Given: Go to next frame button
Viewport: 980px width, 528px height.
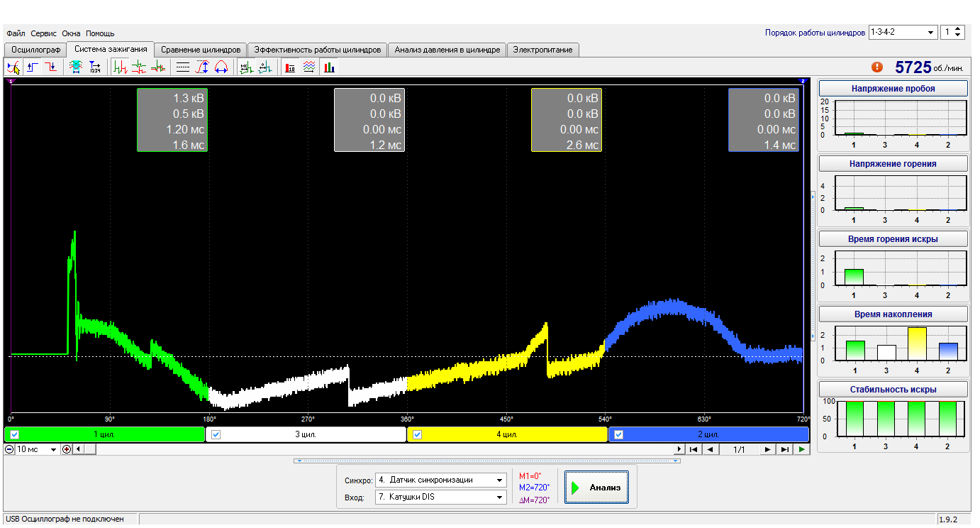Looking at the screenshot, I should pos(767,449).
